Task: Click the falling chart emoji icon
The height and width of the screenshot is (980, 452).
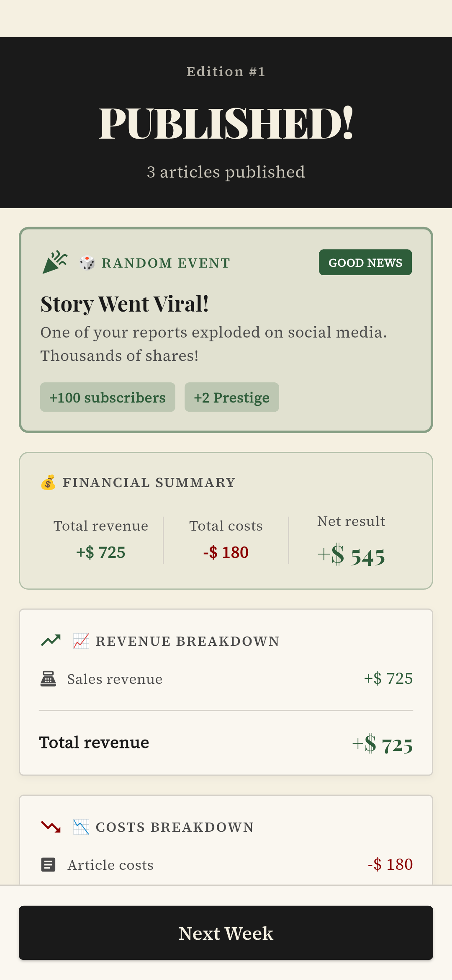Action: point(81,827)
